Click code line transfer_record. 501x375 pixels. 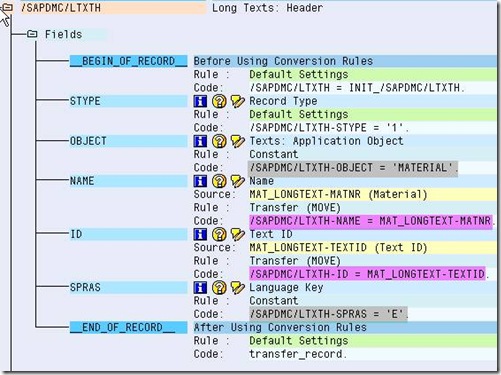tap(298, 354)
